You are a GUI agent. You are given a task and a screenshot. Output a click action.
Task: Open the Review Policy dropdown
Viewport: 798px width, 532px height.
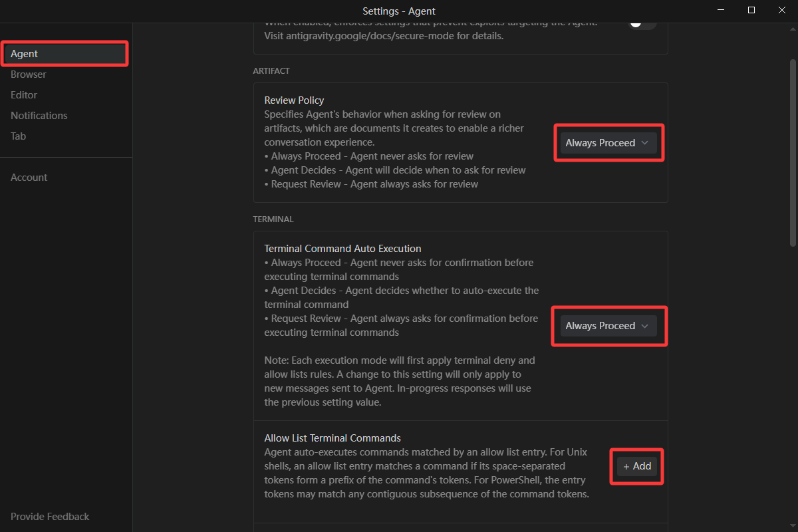pyautogui.click(x=608, y=143)
